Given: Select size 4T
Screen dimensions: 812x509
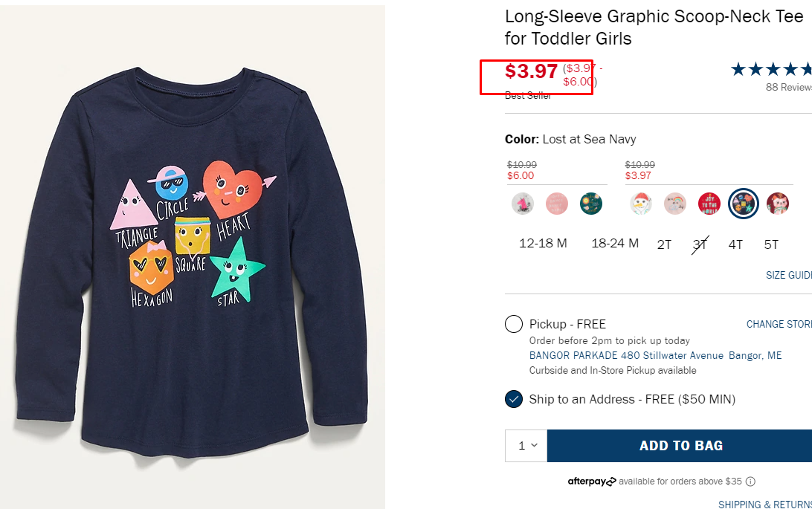Looking at the screenshot, I should coord(735,244).
